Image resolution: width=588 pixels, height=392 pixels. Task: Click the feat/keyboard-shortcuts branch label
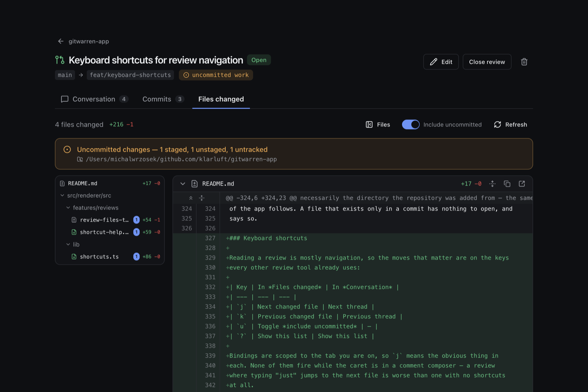coord(130,75)
